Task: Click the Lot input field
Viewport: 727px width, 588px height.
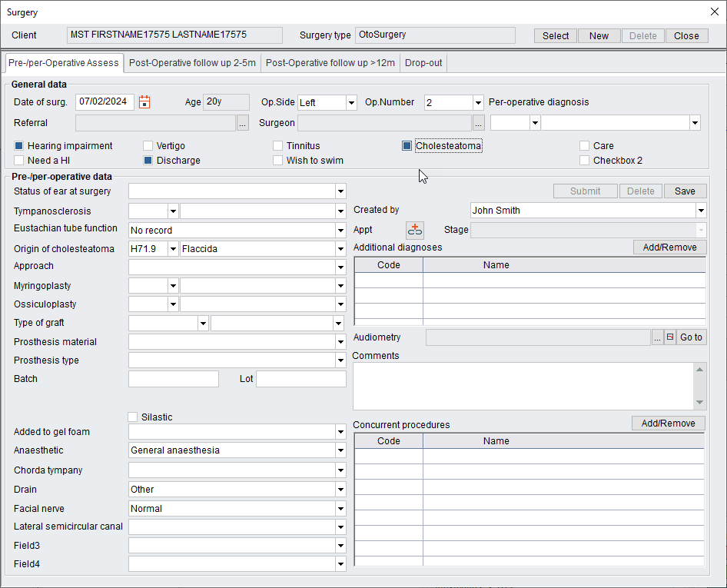Action: [x=301, y=379]
